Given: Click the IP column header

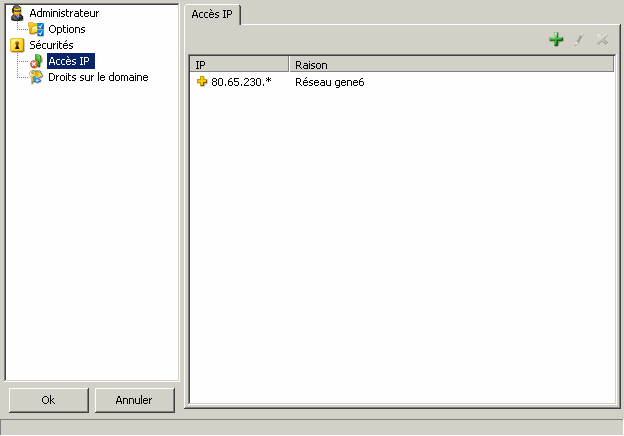Looking at the screenshot, I should pyautogui.click(x=239, y=64).
